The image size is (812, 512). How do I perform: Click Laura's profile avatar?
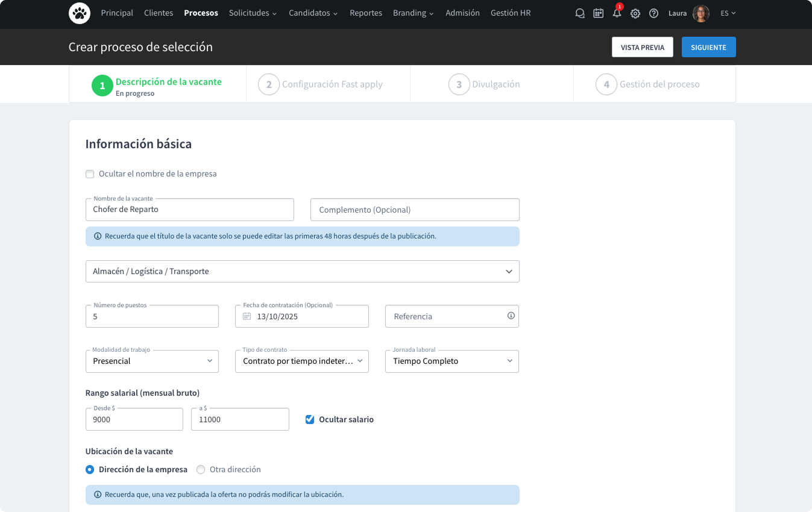pos(700,13)
